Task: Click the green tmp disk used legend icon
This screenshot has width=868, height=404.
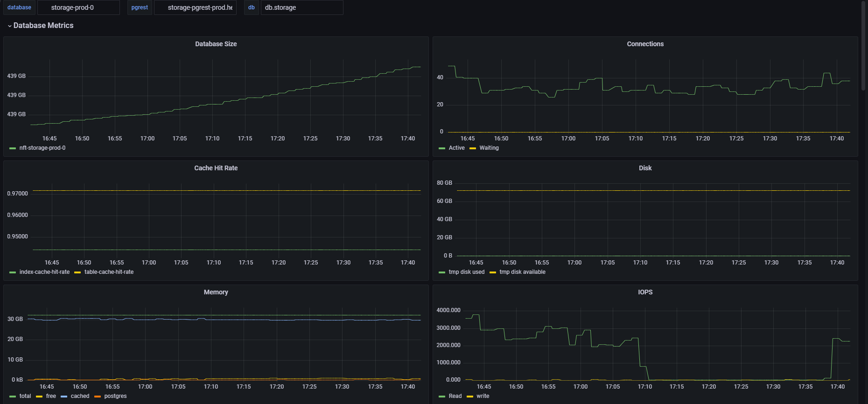Action: click(x=442, y=272)
